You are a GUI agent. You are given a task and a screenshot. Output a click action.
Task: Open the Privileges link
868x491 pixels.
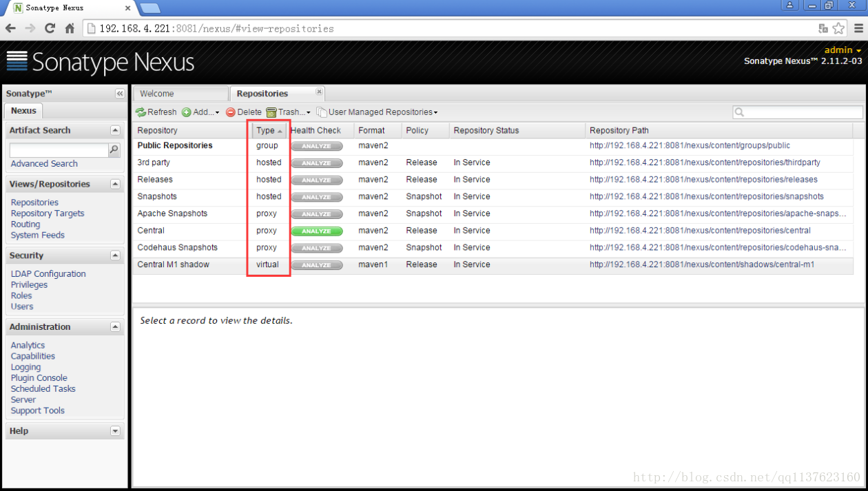pos(29,285)
